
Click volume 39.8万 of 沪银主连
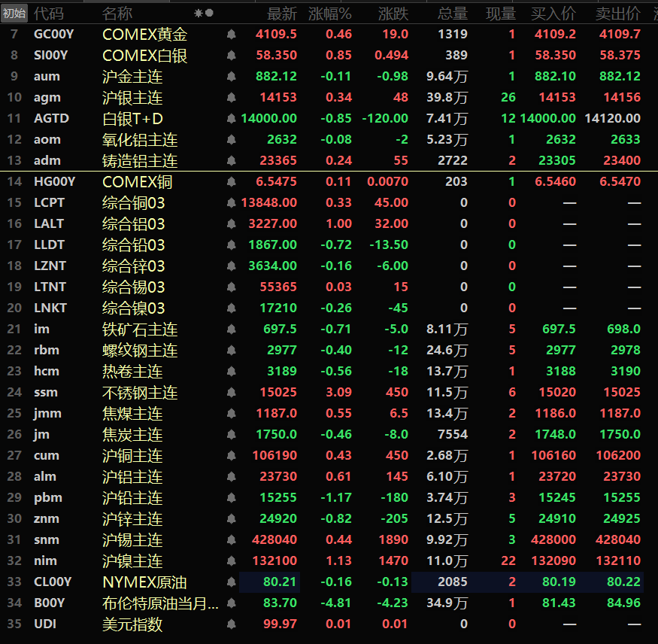447,97
